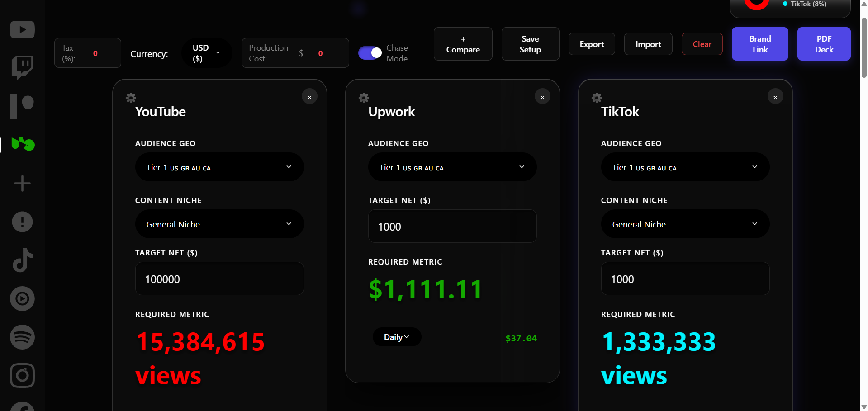Click the Save Setup button

[x=530, y=44]
